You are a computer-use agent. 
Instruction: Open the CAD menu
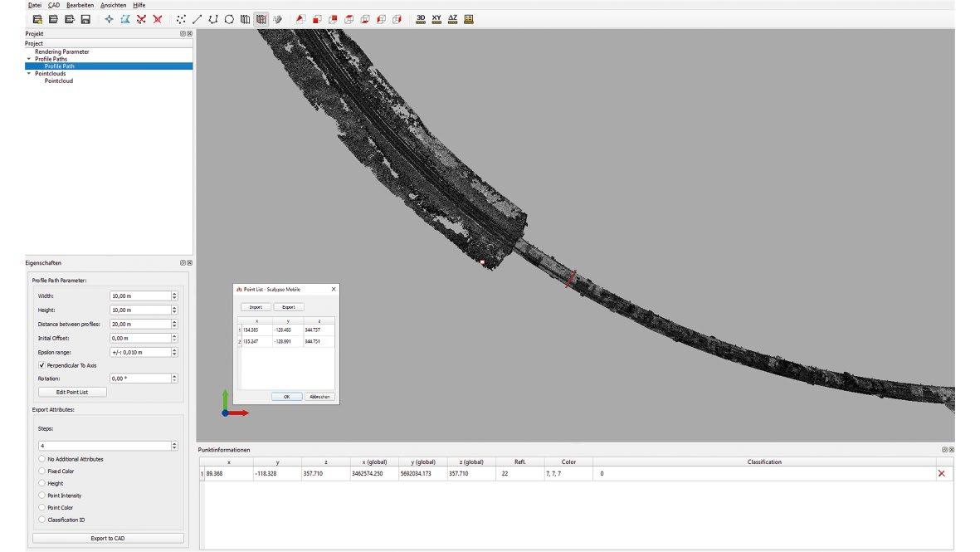(x=54, y=5)
